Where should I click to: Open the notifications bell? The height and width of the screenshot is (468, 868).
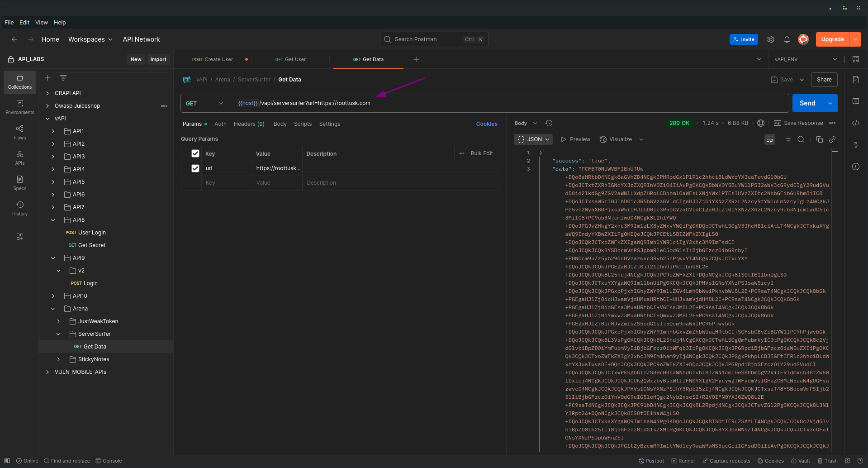tap(787, 39)
